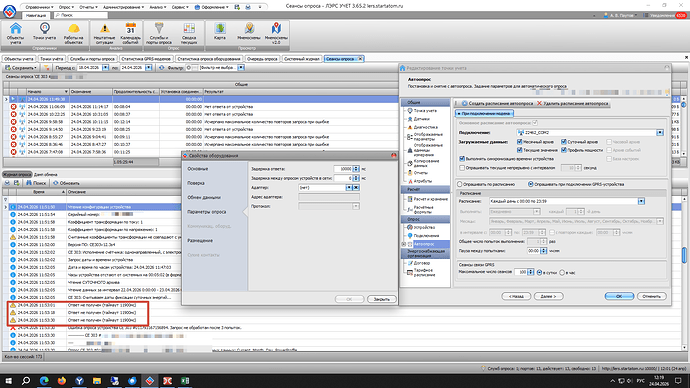Open the Отчеты menu

88,7
